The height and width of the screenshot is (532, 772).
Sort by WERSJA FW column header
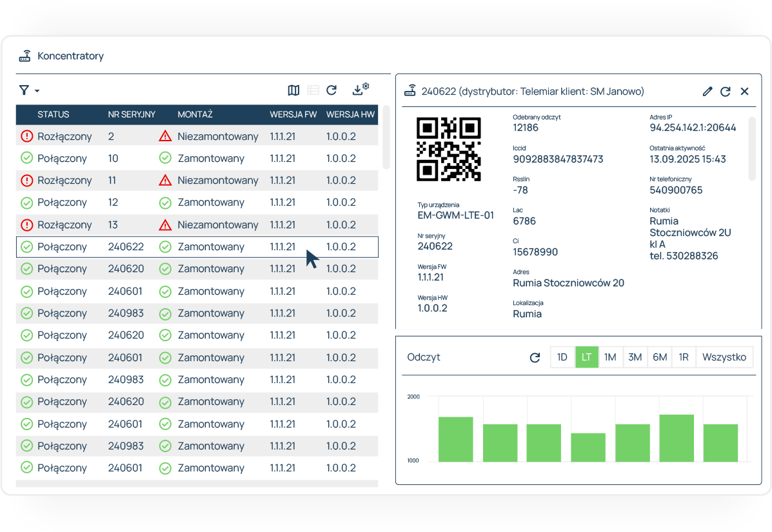coord(293,115)
